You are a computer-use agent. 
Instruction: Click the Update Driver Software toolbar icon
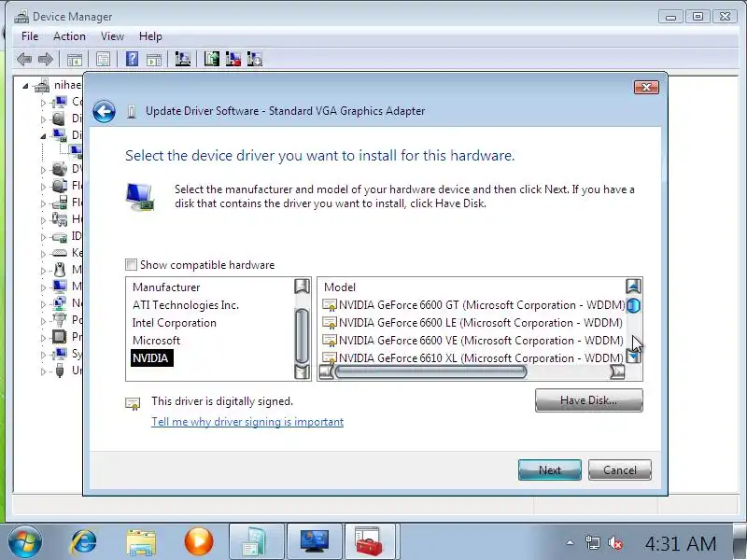(x=212, y=59)
